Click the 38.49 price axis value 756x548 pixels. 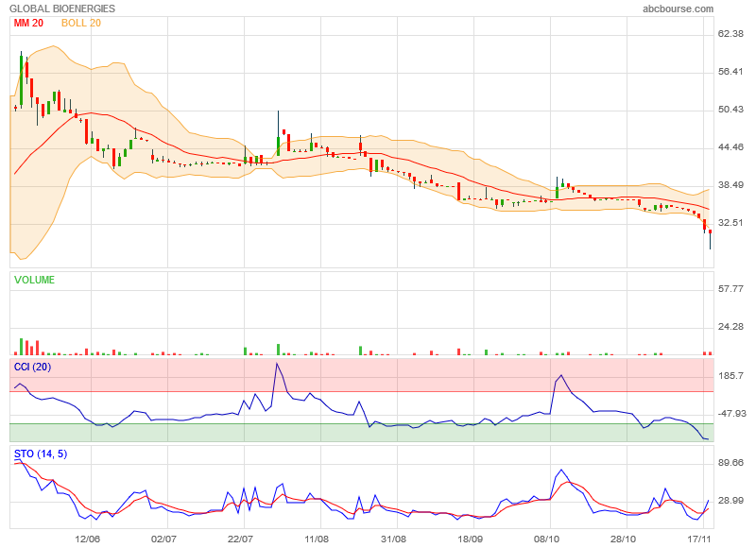tap(730, 185)
